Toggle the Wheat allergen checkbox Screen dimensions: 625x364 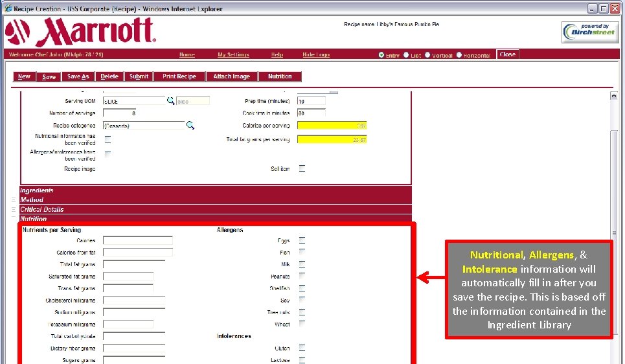(x=302, y=324)
